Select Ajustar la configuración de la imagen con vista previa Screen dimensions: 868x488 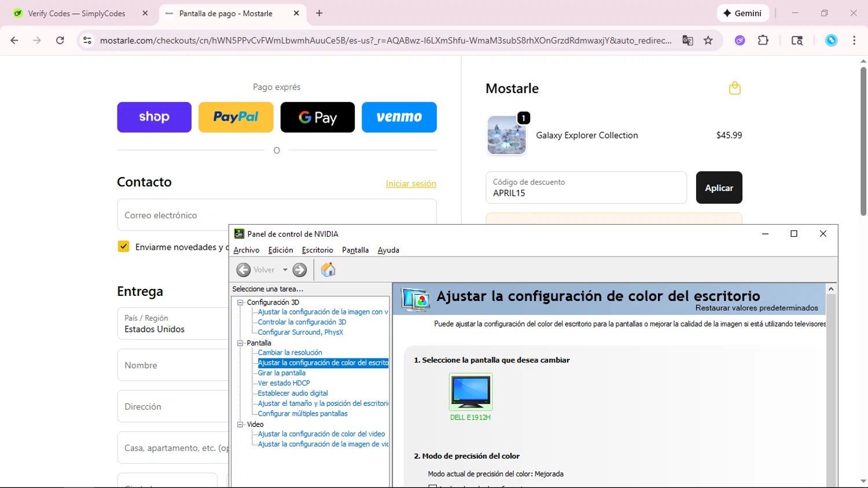click(x=323, y=312)
